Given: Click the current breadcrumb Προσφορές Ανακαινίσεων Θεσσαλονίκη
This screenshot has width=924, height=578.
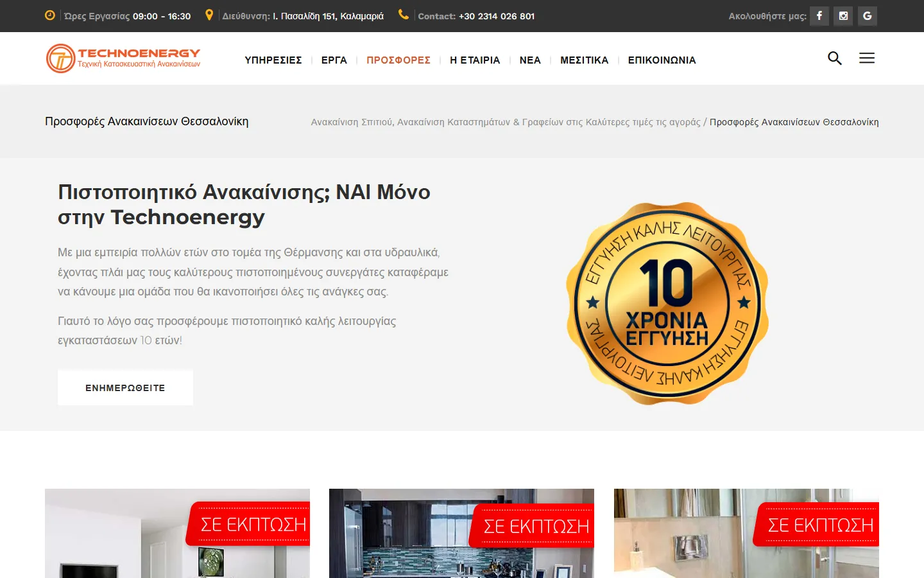Looking at the screenshot, I should [794, 122].
